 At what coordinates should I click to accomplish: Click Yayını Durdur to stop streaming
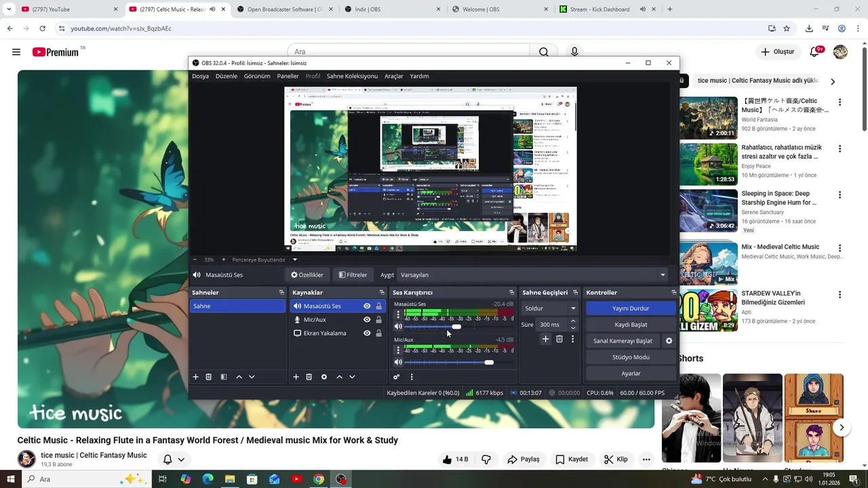click(x=631, y=308)
